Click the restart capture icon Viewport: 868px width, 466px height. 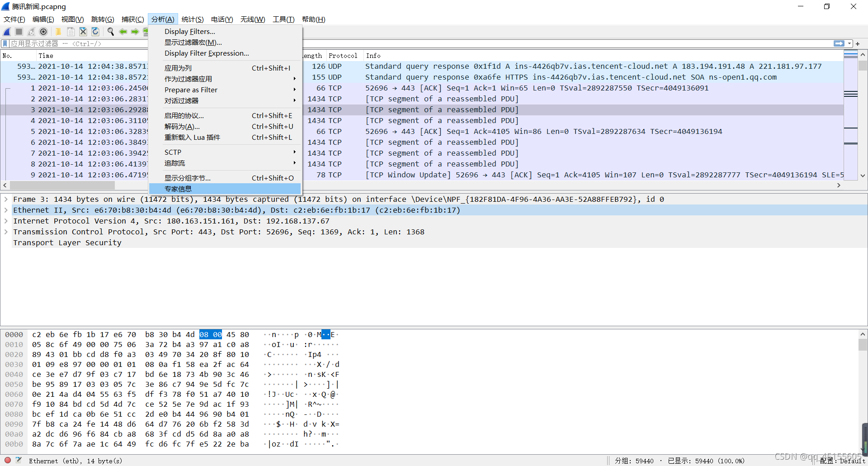31,32
